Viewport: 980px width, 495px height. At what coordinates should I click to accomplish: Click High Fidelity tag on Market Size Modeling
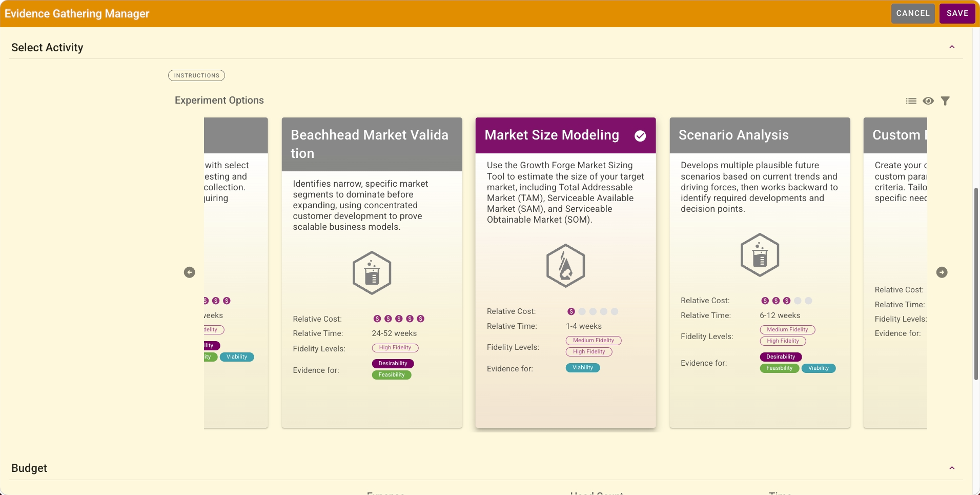click(589, 352)
